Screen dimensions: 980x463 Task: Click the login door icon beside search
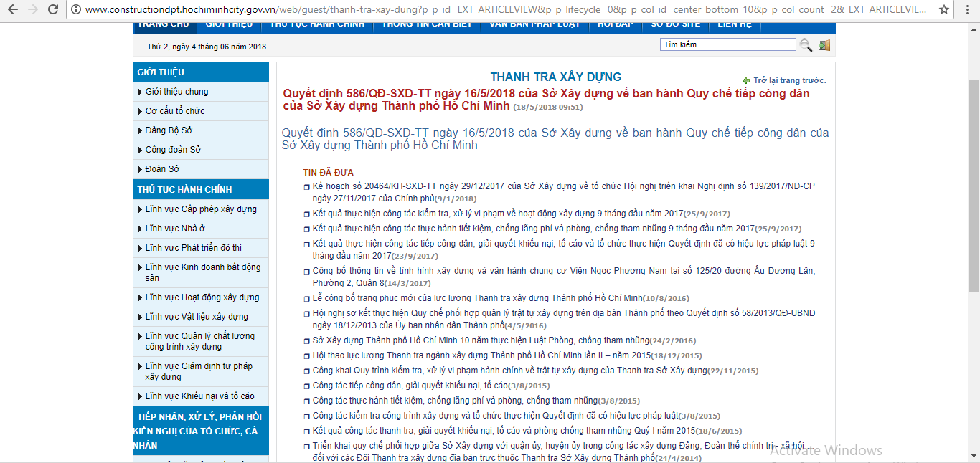coord(824,45)
